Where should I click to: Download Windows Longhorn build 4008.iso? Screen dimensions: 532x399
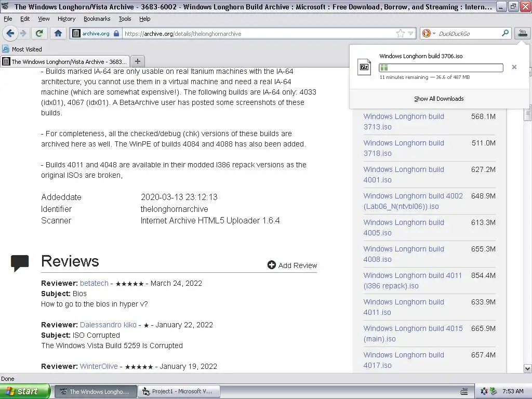(x=404, y=254)
